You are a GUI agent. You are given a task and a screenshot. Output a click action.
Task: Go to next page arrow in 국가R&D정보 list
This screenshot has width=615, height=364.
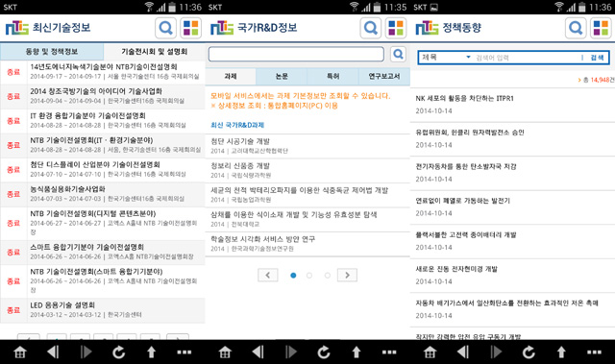pyautogui.click(x=347, y=275)
